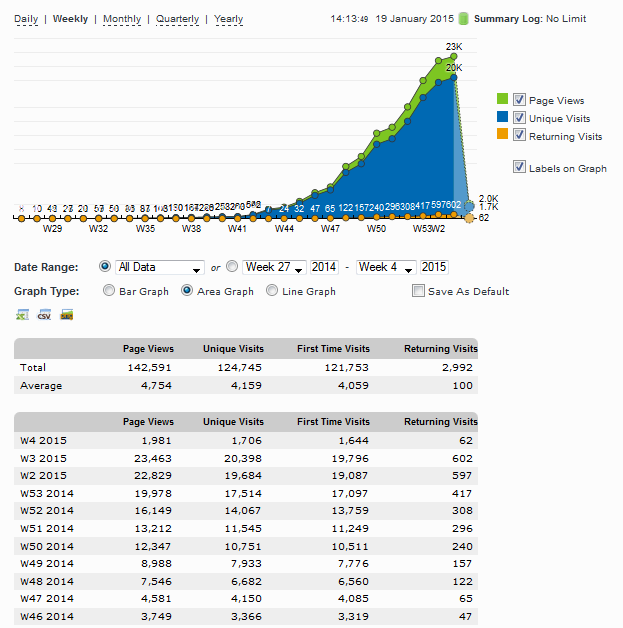Click total unique visits value 124,745
623x628 pixels.
[x=239, y=368]
